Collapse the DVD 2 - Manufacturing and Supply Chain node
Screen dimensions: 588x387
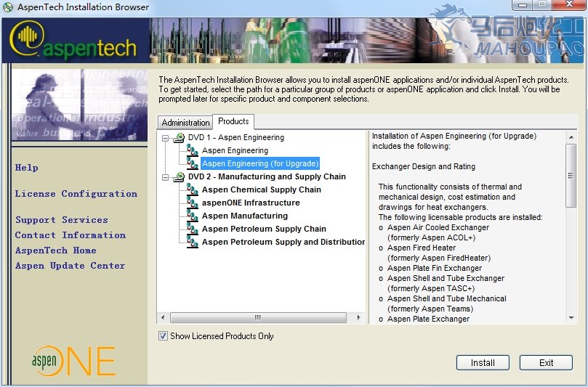click(x=165, y=177)
